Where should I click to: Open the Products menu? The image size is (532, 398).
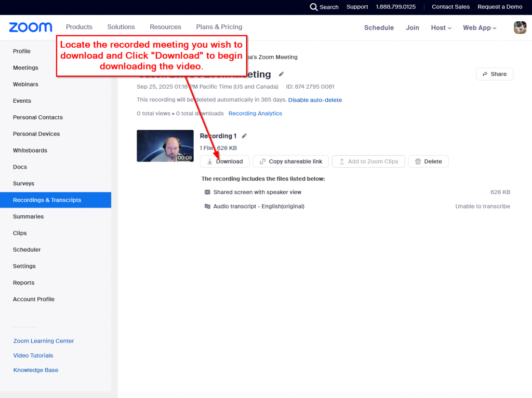point(79,27)
